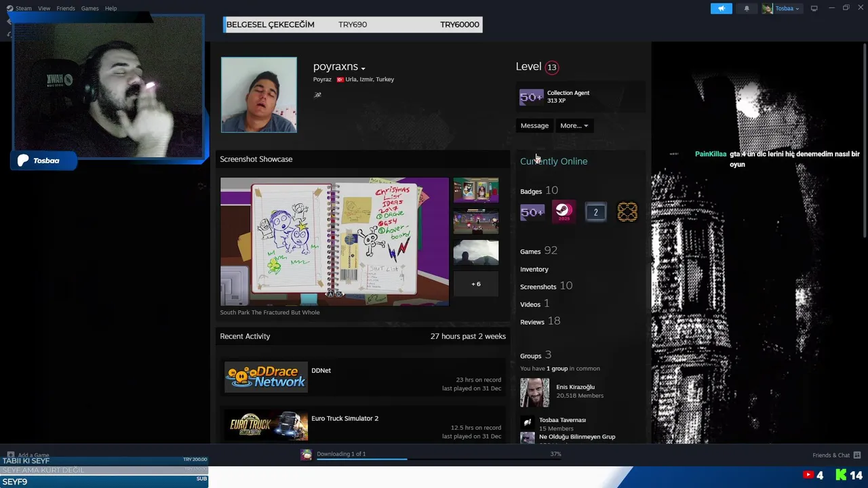Image resolution: width=868 pixels, height=488 pixels.
Task: Click the download progress bar
Action: (x=439, y=459)
